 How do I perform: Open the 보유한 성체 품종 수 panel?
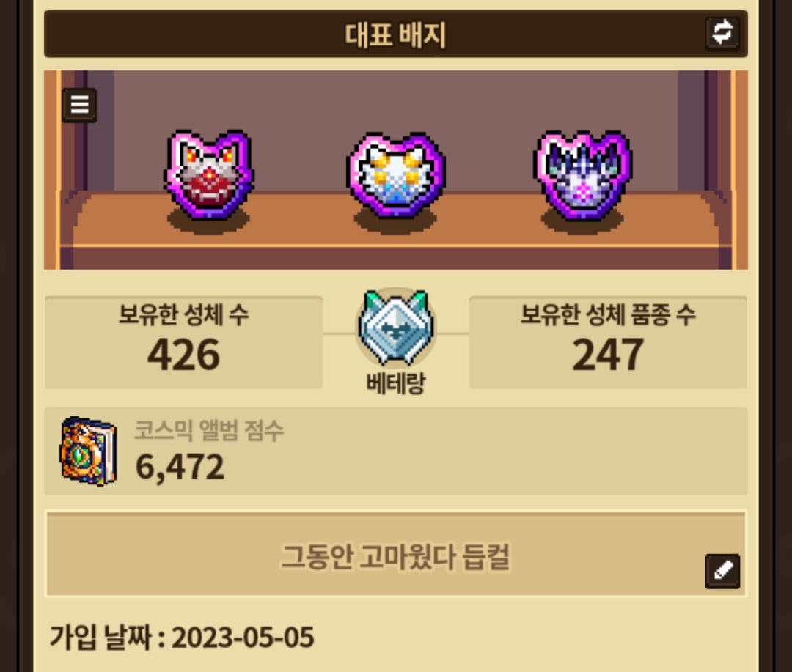tap(608, 342)
